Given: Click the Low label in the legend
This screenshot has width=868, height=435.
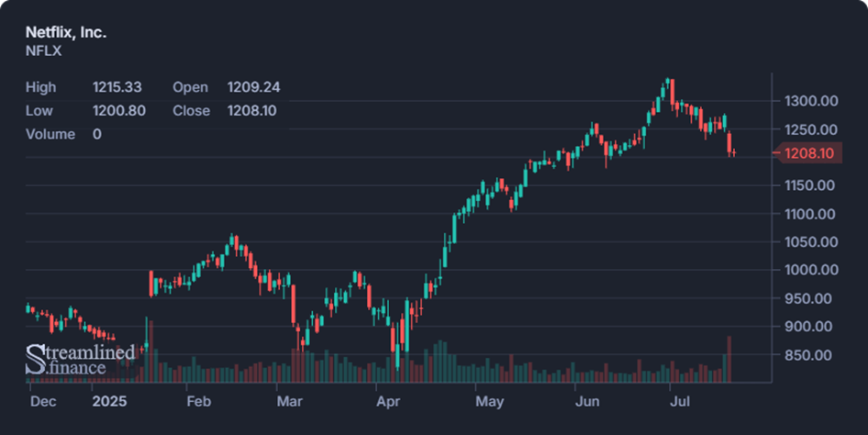Looking at the screenshot, I should (x=39, y=111).
